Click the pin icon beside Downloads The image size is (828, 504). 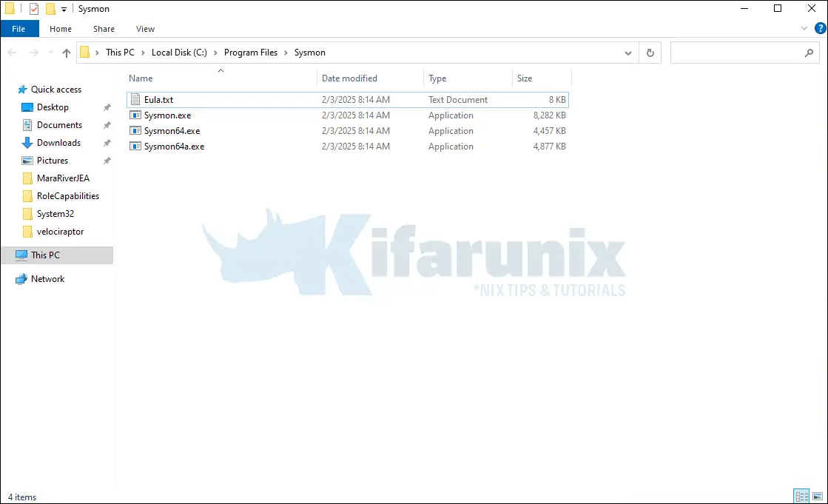[107, 143]
